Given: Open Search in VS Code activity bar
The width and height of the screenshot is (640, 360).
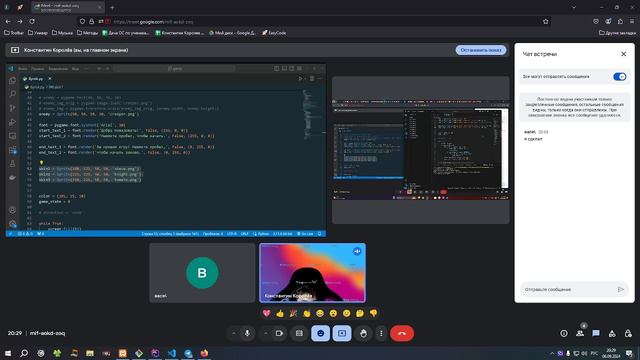Looking at the screenshot, I should pos(12,94).
